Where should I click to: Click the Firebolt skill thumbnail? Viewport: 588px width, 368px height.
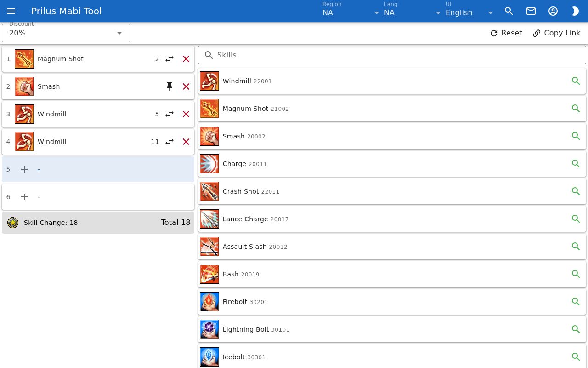coord(209,302)
